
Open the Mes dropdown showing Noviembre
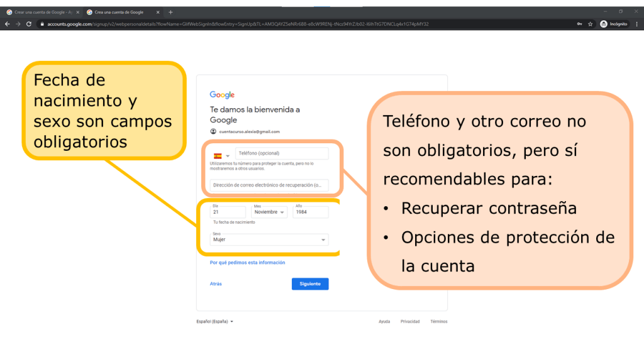269,212
